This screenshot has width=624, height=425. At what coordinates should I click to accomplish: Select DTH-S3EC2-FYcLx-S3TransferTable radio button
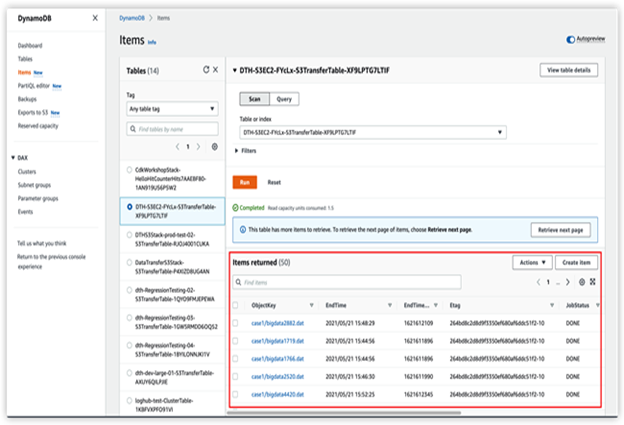pos(129,207)
